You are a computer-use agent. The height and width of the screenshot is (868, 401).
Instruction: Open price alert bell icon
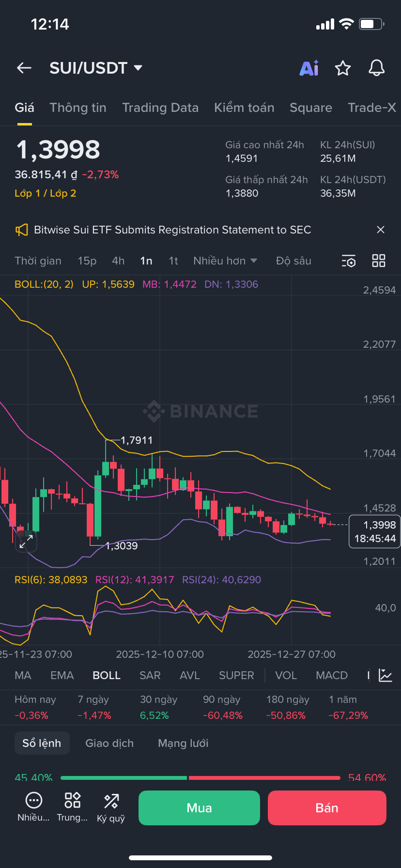pos(376,68)
